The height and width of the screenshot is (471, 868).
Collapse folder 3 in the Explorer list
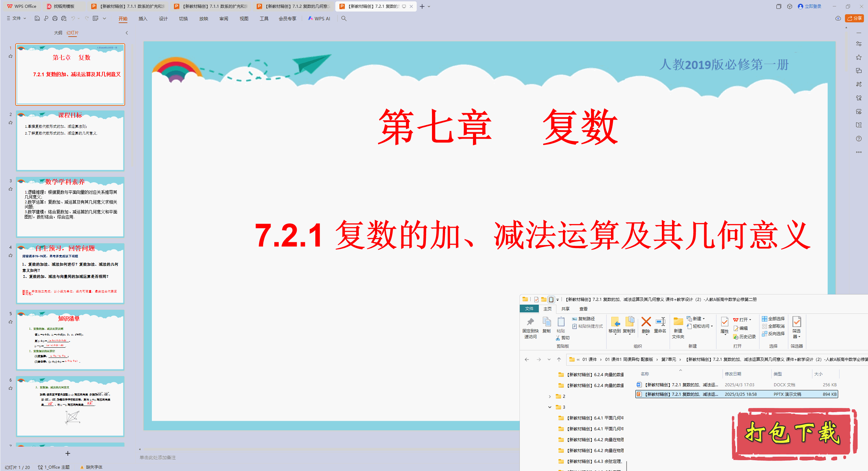point(550,407)
